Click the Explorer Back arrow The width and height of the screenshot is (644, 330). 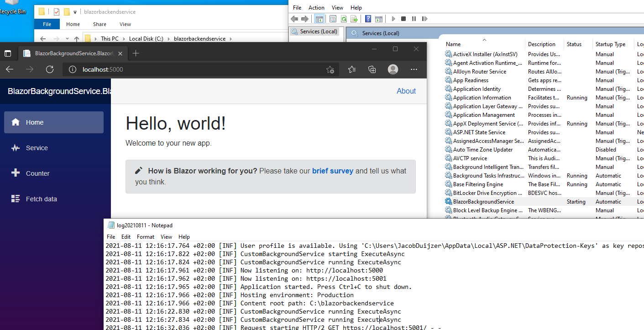point(43,39)
